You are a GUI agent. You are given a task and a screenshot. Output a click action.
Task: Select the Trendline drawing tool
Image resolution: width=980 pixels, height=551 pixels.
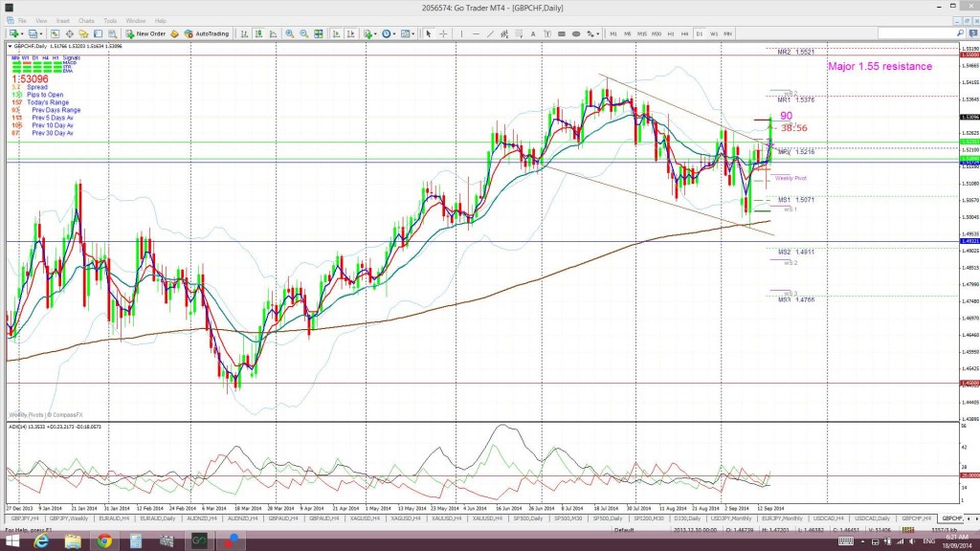point(490,33)
